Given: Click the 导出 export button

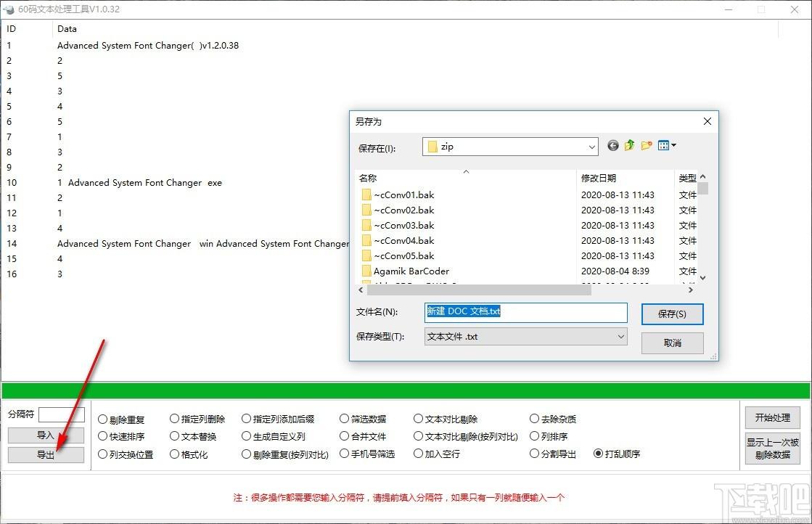Looking at the screenshot, I should tap(46, 454).
